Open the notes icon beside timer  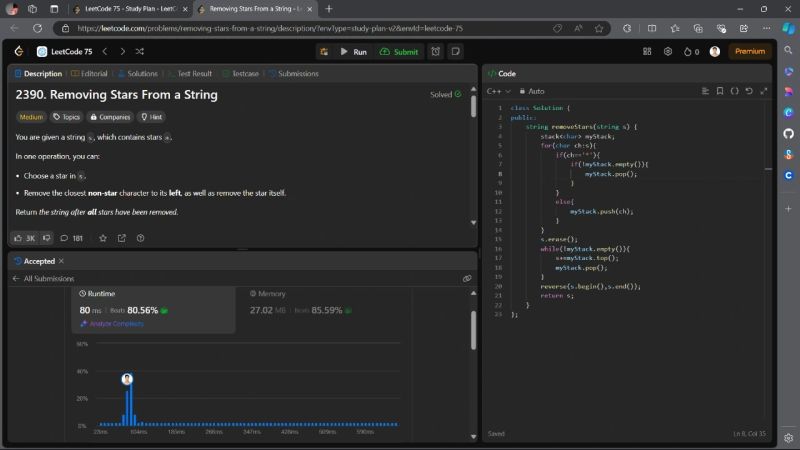(455, 51)
